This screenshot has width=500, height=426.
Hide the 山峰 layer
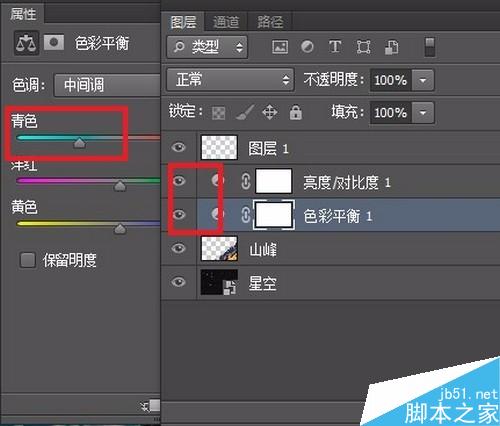click(179, 248)
